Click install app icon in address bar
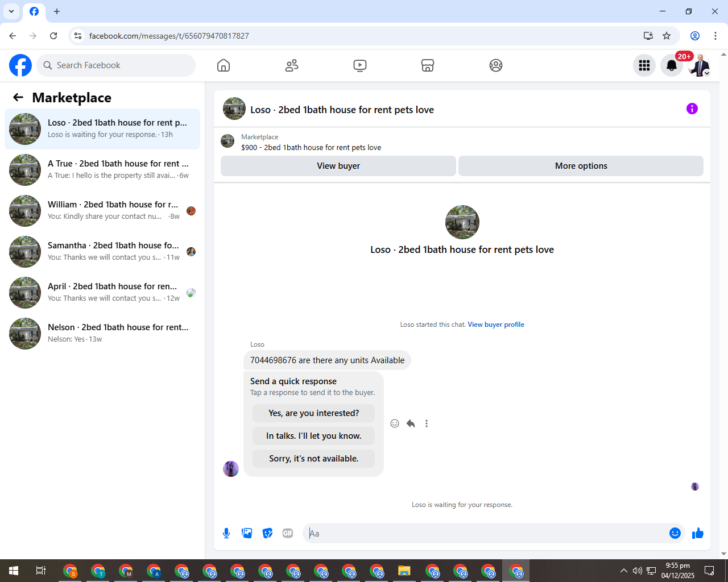 click(x=648, y=36)
